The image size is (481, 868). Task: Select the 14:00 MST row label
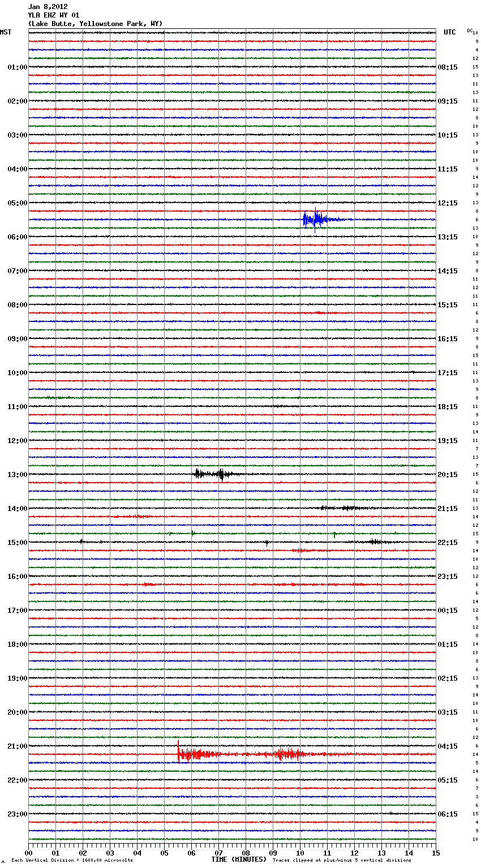17,509
